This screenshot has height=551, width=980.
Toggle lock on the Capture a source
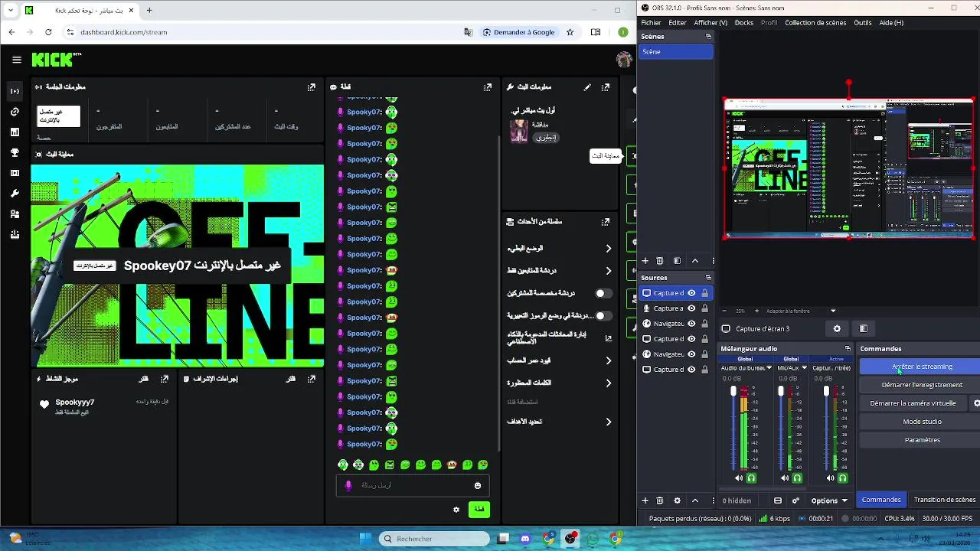click(704, 308)
